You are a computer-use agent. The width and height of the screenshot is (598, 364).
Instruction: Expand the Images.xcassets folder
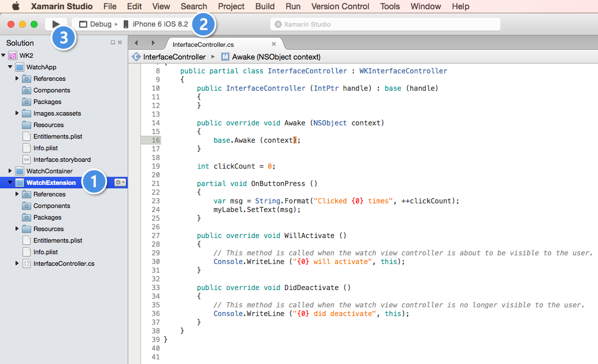coord(17,113)
